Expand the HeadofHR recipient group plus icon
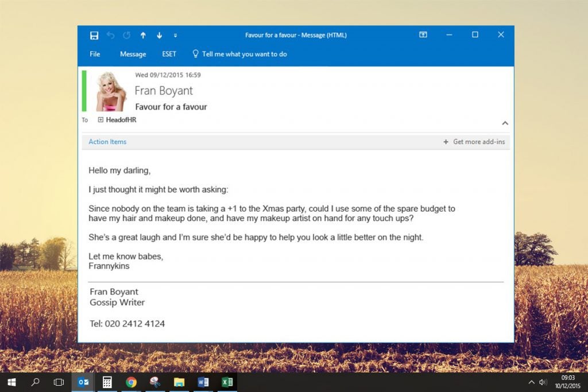Image resolution: width=588 pixels, height=392 pixels. click(100, 119)
